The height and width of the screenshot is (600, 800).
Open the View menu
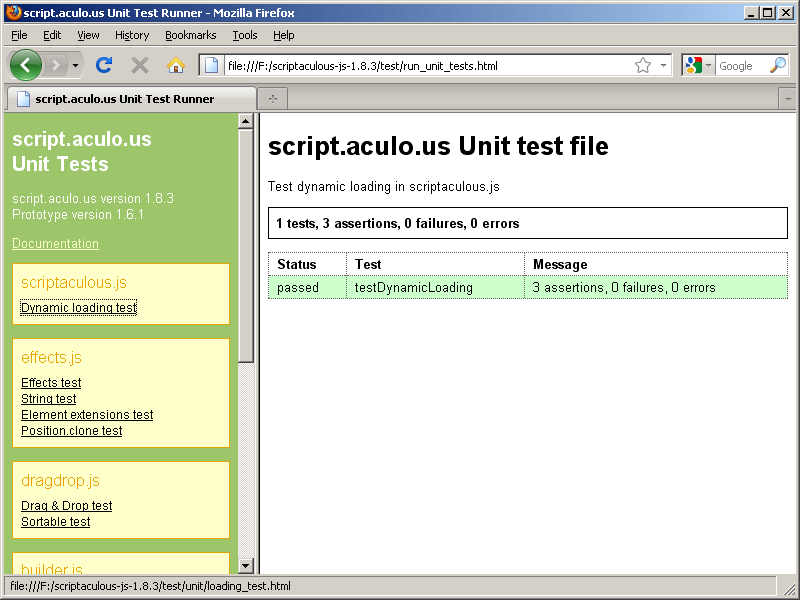pyautogui.click(x=88, y=35)
